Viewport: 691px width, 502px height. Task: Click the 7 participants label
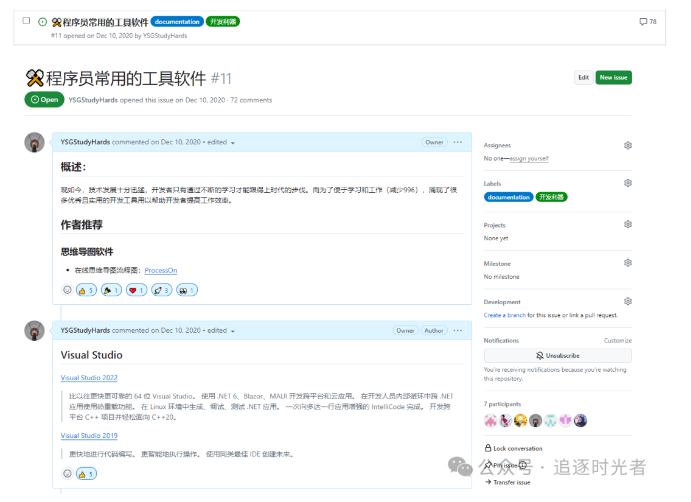pyautogui.click(x=502, y=404)
